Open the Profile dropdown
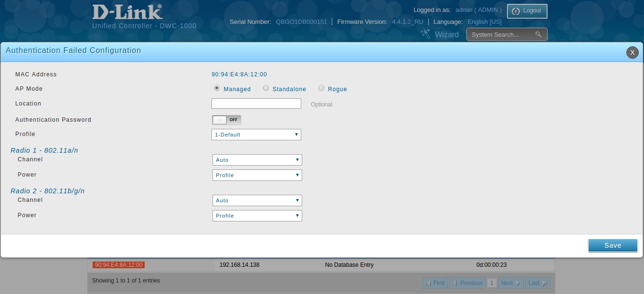Viewport: 644px width, 294px height. pos(256,135)
